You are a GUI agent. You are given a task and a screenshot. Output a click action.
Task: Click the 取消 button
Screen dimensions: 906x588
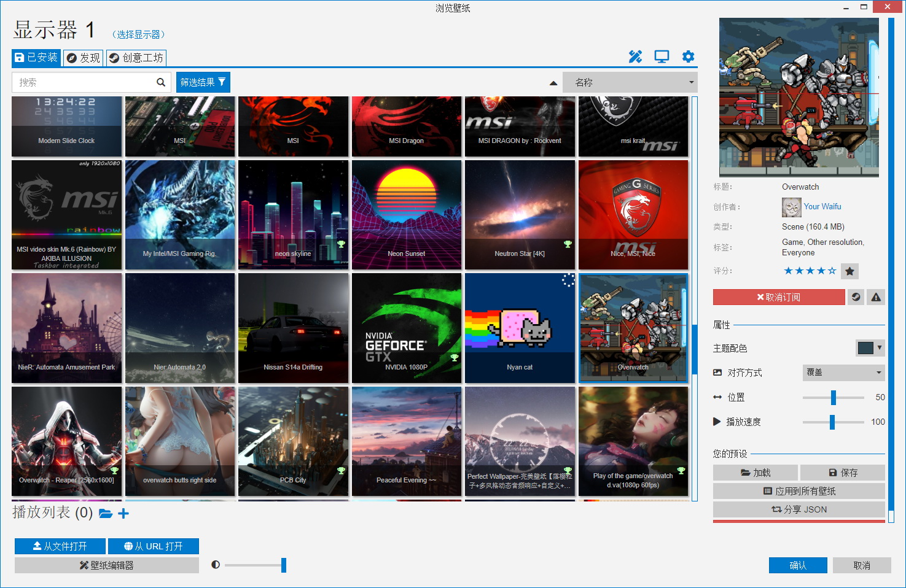click(862, 565)
